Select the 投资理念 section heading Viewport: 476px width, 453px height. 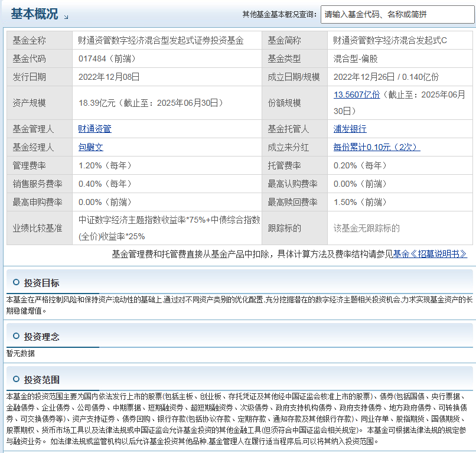(41, 337)
